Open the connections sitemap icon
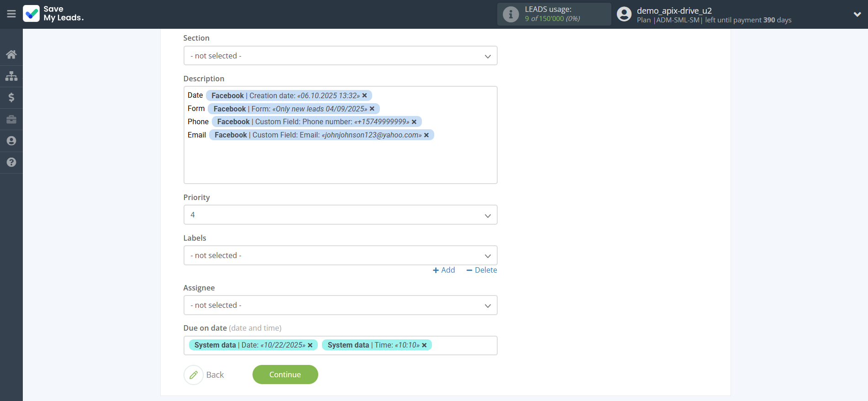Image resolution: width=868 pixels, height=401 pixels. click(11, 76)
